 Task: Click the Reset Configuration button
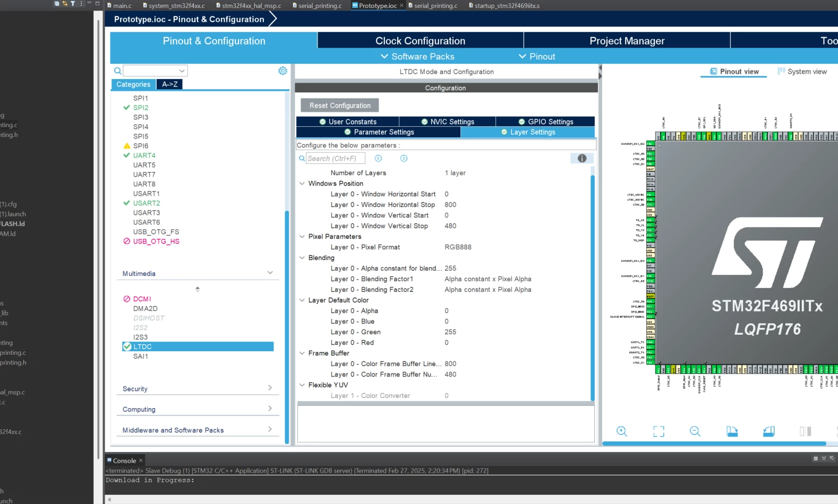click(340, 106)
